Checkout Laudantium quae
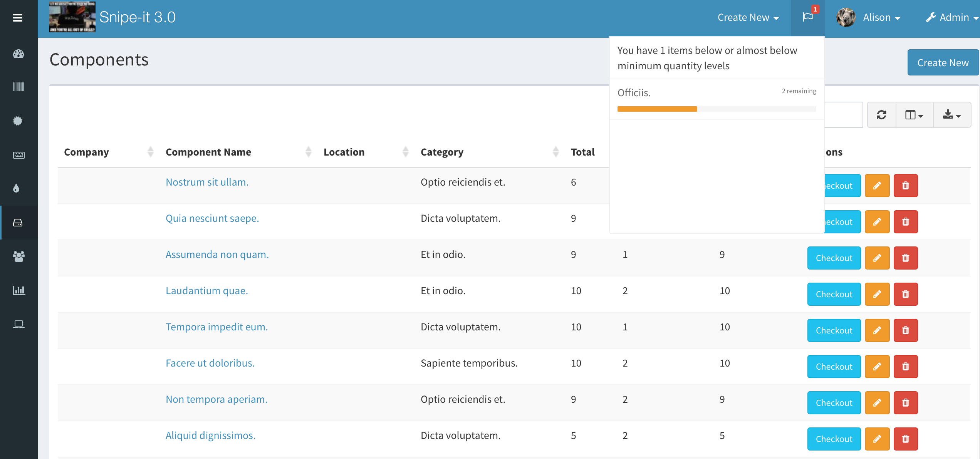 834,294
